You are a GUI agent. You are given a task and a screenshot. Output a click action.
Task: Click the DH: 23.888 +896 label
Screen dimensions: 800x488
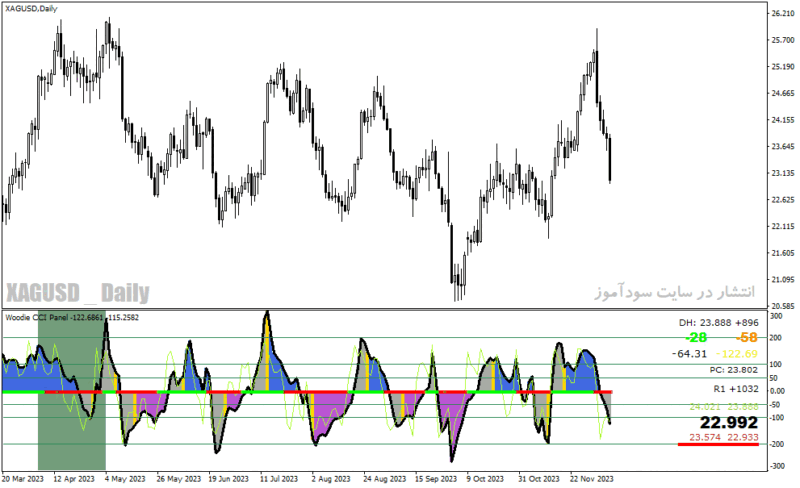coord(718,323)
